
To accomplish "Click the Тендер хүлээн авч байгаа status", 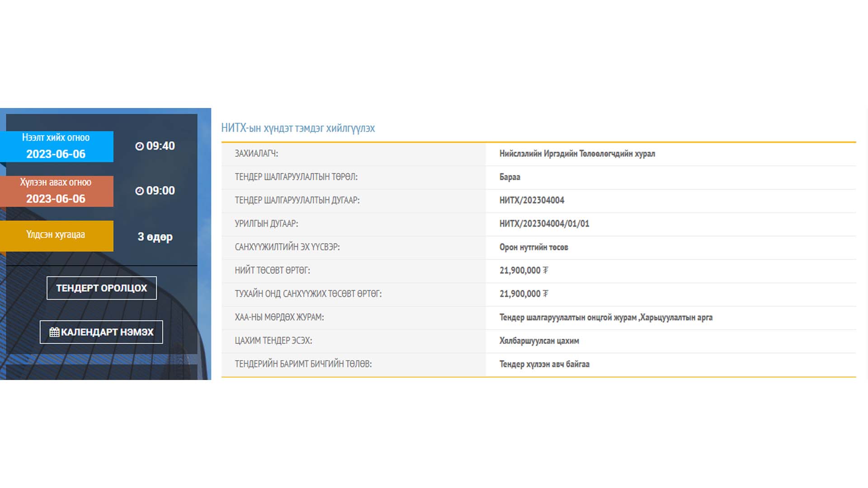I will click(544, 364).
